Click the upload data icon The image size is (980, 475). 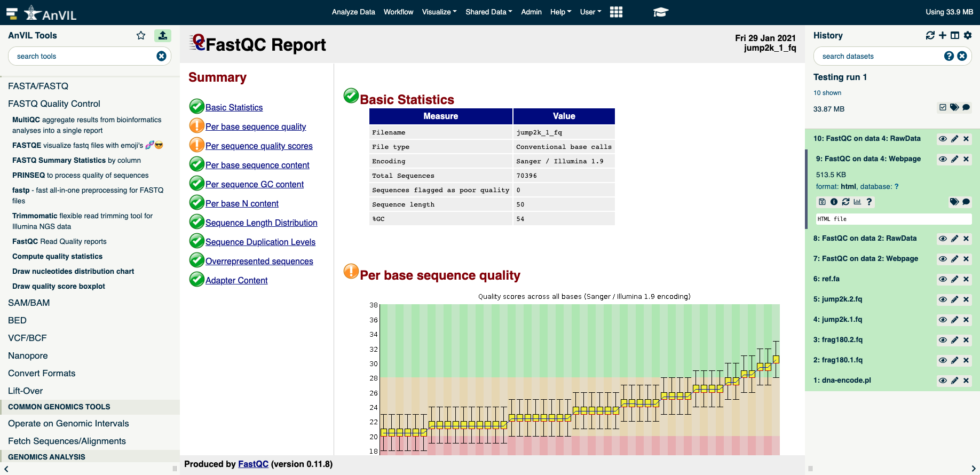tap(163, 35)
